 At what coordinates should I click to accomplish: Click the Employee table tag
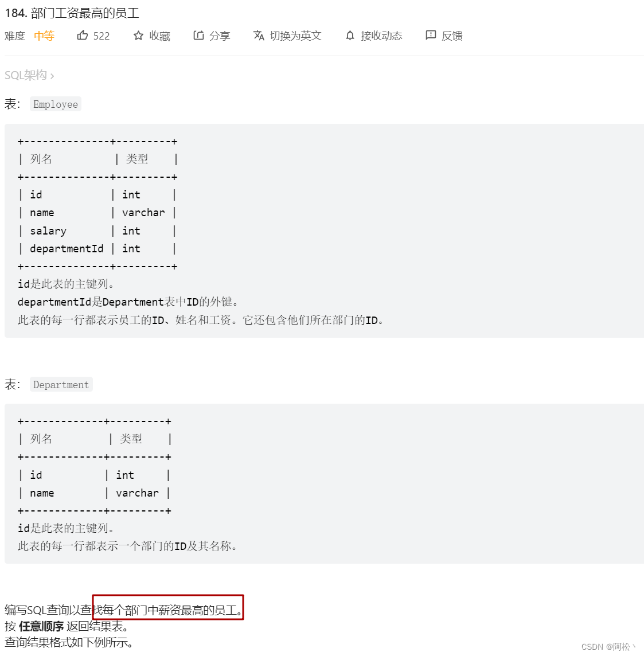click(x=55, y=104)
